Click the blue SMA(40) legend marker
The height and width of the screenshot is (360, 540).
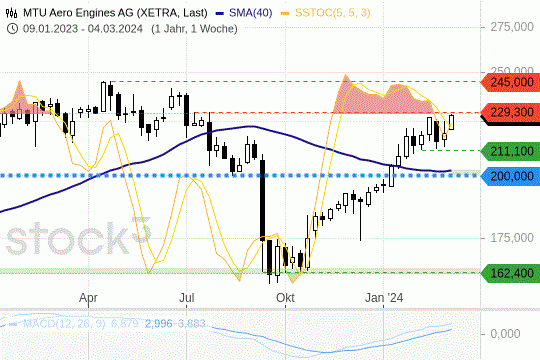220,14
